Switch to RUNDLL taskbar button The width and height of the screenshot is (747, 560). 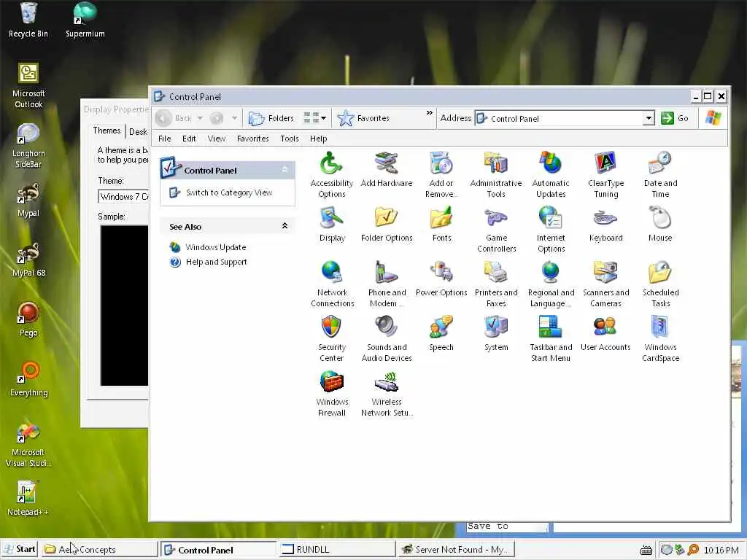tap(336, 549)
